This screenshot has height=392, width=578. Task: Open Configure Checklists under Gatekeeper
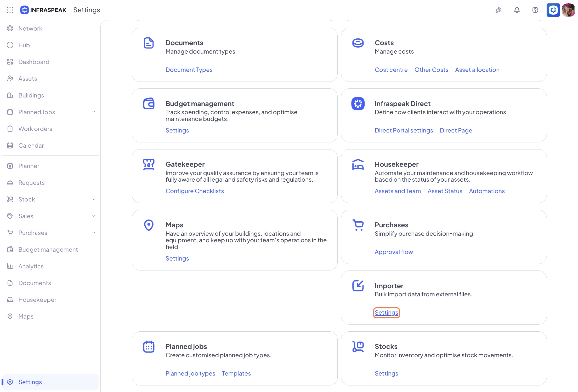(195, 191)
